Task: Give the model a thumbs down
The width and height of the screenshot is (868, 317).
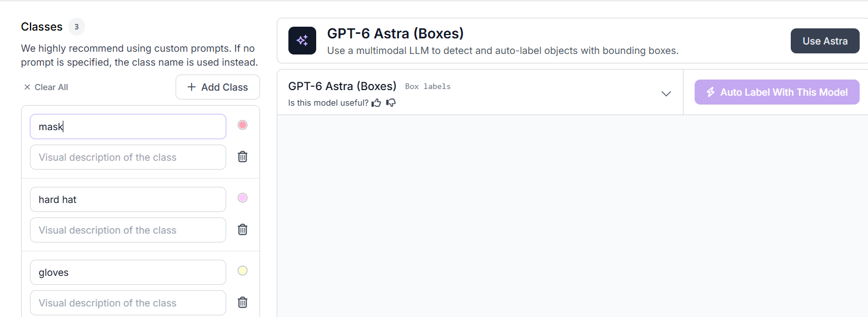Action: 391,102
